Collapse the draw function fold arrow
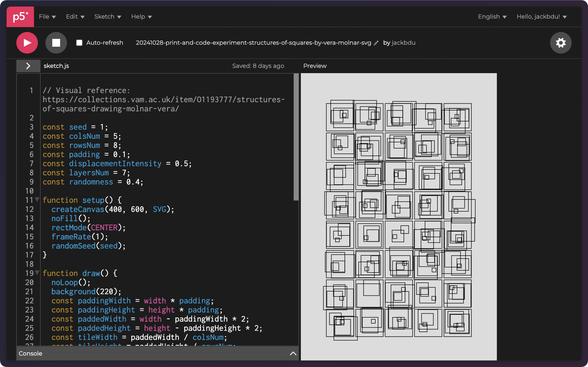Screen dimensions: 588x367 (37, 273)
